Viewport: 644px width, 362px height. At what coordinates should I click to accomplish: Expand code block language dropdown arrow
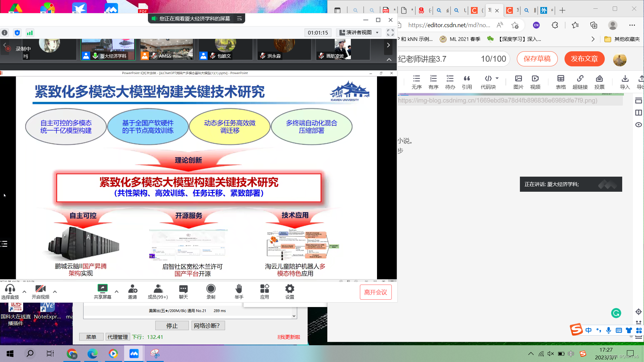pyautogui.click(x=497, y=78)
